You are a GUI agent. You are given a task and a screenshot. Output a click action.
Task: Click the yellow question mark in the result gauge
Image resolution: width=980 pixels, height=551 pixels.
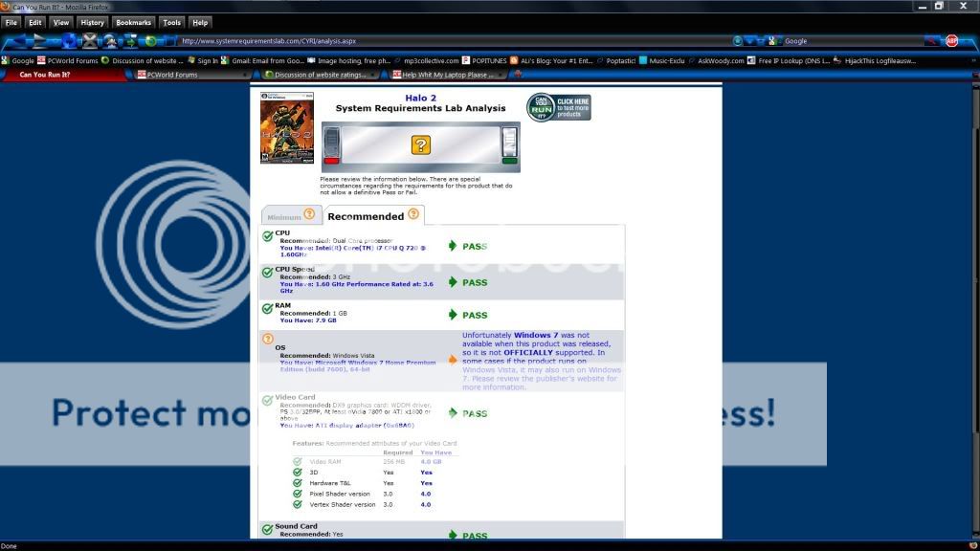coord(421,145)
